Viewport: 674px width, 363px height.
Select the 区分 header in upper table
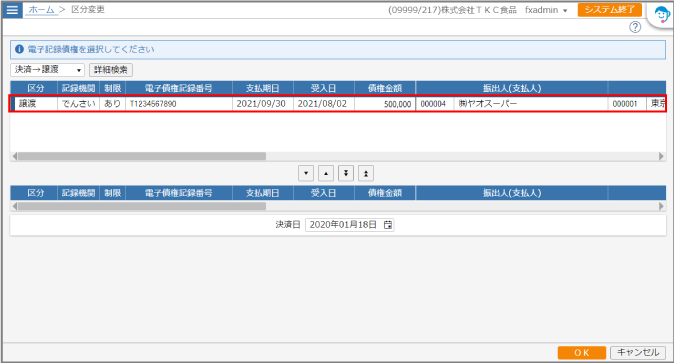click(35, 88)
